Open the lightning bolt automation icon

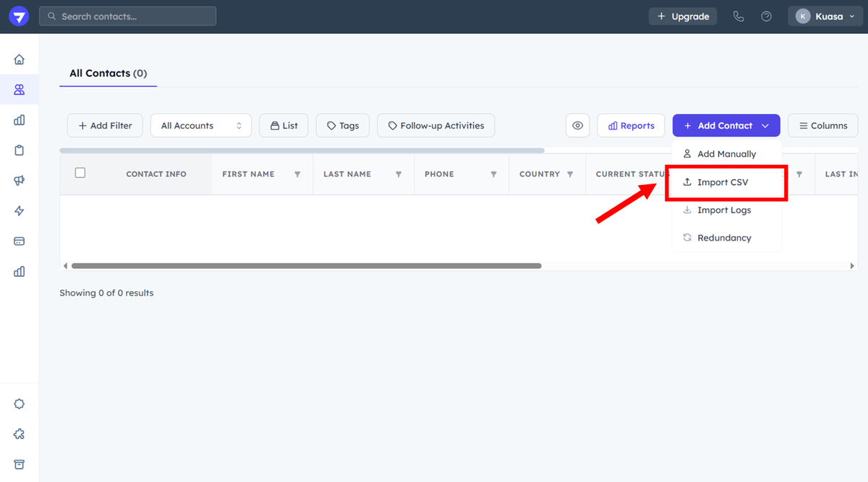click(20, 211)
